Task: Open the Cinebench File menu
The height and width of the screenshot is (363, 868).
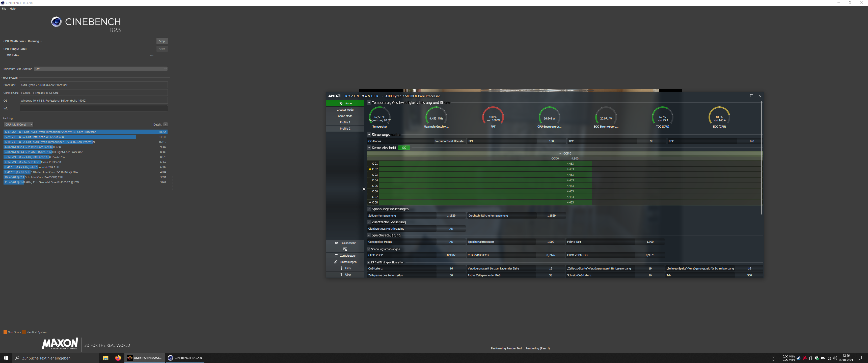Action: tap(4, 9)
